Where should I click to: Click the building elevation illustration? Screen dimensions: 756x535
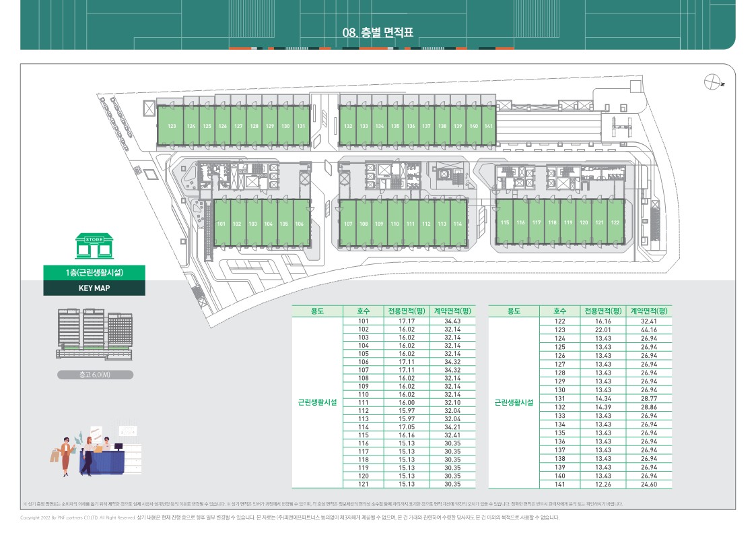point(94,334)
